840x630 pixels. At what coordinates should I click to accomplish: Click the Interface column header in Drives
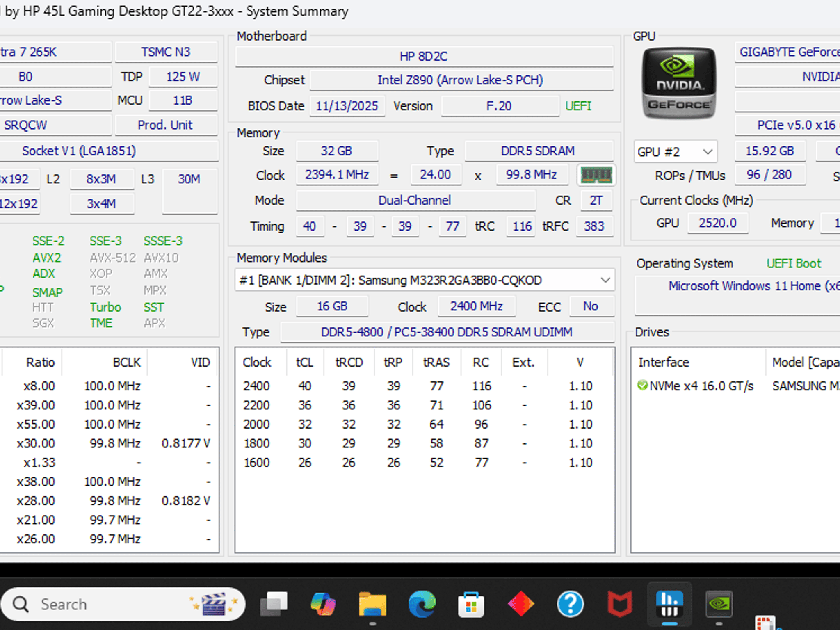coord(698,362)
